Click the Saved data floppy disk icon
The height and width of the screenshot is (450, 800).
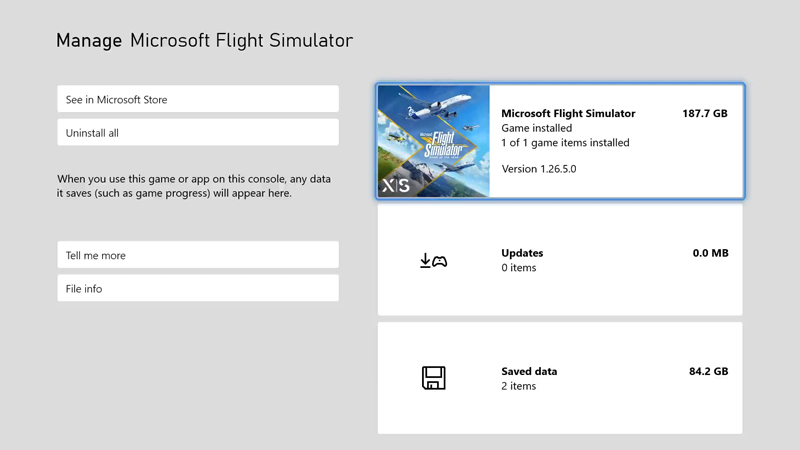point(433,378)
